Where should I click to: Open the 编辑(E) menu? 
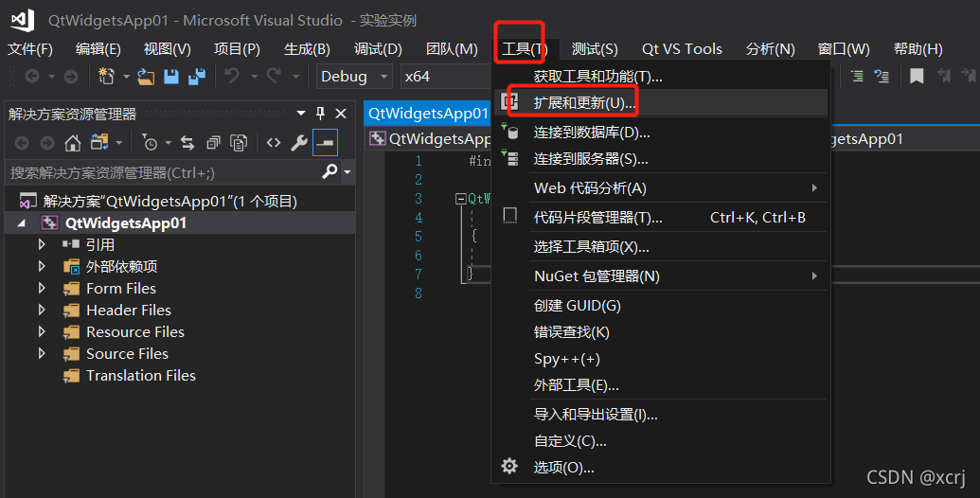click(x=98, y=48)
